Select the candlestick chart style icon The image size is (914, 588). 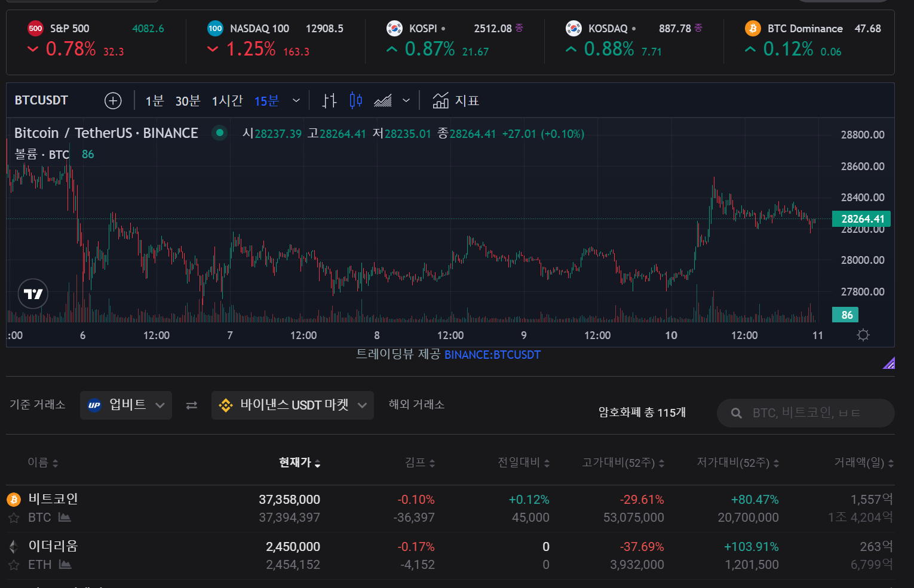pos(355,100)
